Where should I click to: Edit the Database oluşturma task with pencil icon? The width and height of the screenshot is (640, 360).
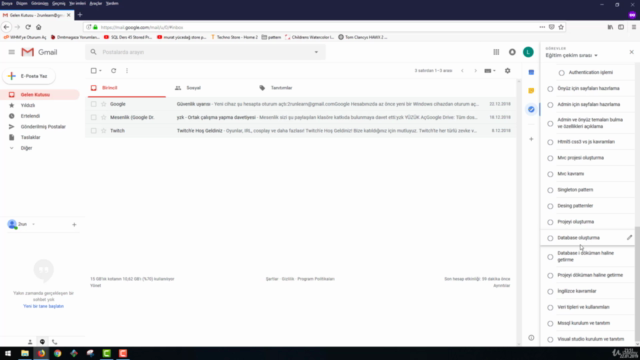pyautogui.click(x=629, y=238)
